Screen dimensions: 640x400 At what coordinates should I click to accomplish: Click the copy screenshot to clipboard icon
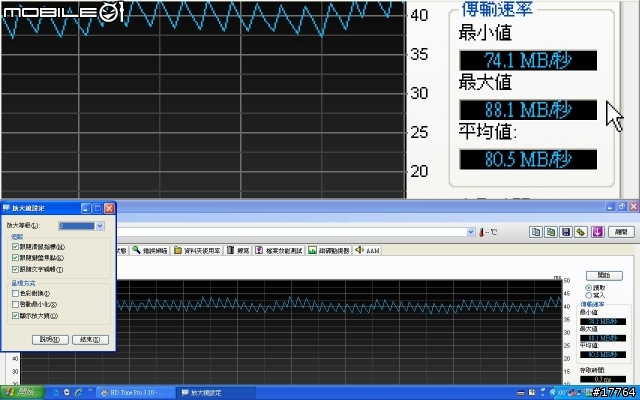coord(551,232)
